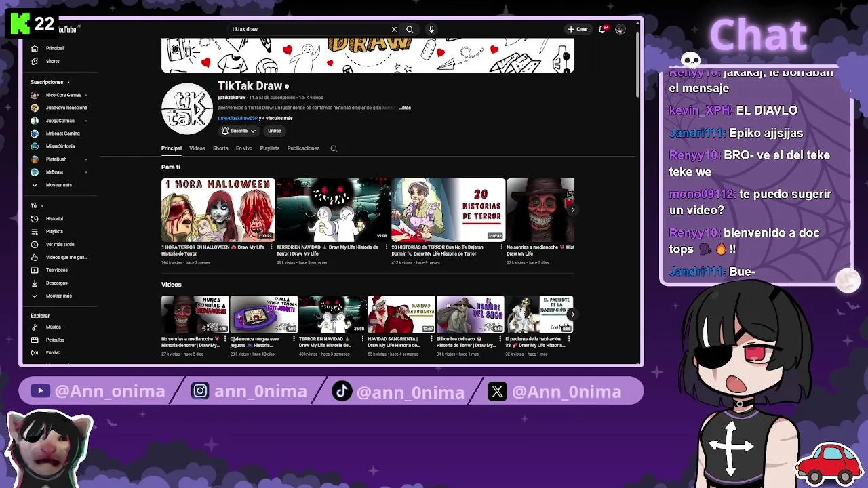Open NAVIDAD SANGRIENTA video thumbnail

pos(401,314)
